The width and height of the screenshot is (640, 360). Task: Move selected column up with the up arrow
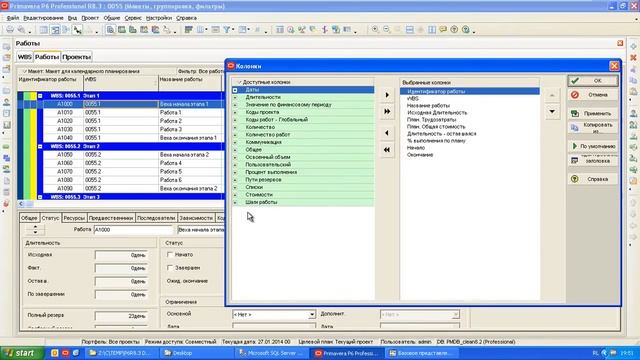pos(552,95)
